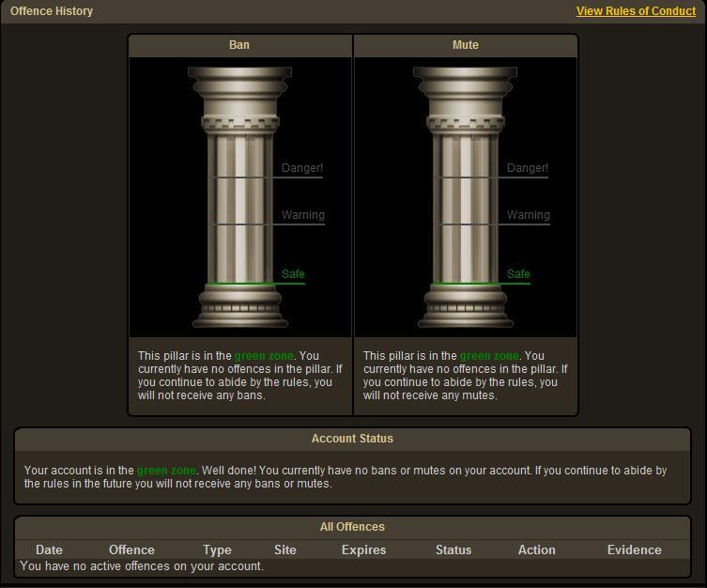707x588 pixels.
Task: Click the Danger! label on Mute pillar
Action: point(528,168)
